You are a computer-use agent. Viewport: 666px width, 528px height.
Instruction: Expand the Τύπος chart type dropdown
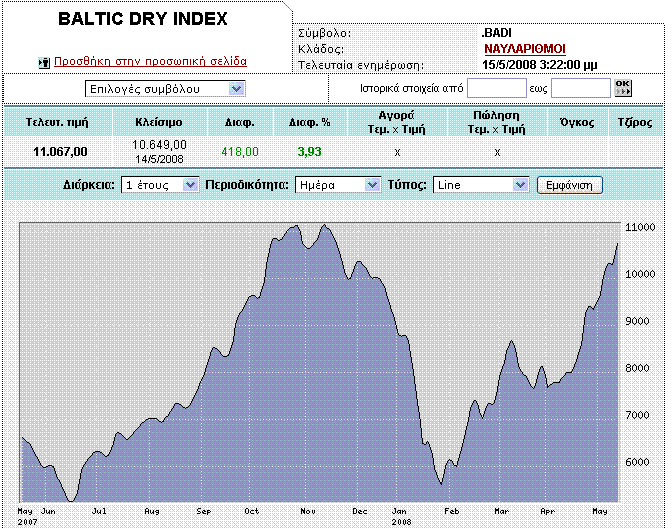(x=480, y=185)
